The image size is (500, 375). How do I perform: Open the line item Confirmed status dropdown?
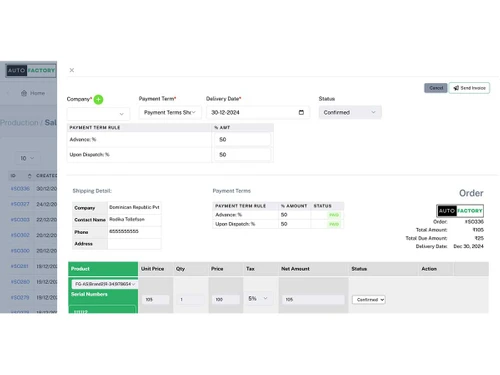click(369, 300)
